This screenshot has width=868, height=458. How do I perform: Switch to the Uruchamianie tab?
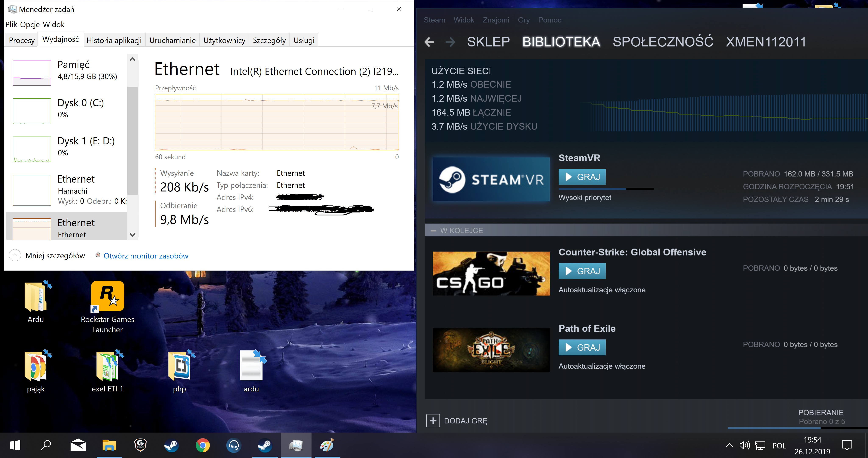tap(172, 40)
